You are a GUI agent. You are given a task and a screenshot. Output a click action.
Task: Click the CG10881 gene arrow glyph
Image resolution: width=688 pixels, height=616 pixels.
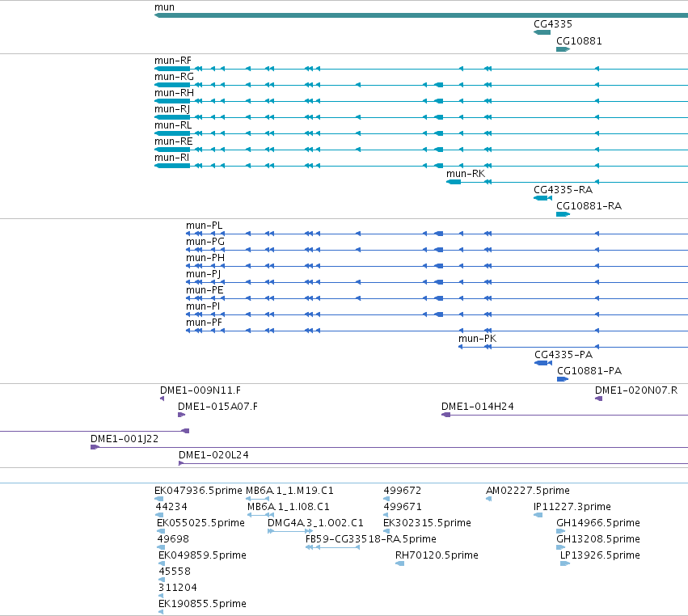pos(563,49)
